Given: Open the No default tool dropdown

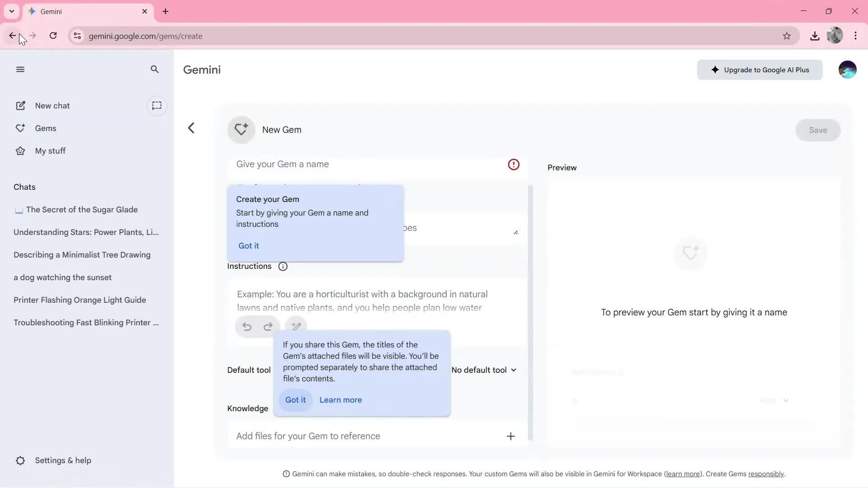Looking at the screenshot, I should [x=484, y=370].
